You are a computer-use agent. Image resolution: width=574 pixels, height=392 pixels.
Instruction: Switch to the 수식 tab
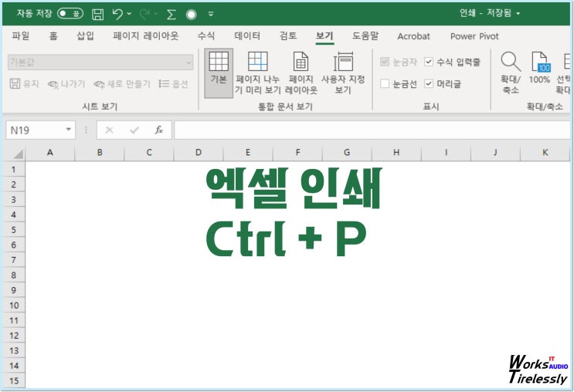(x=205, y=35)
